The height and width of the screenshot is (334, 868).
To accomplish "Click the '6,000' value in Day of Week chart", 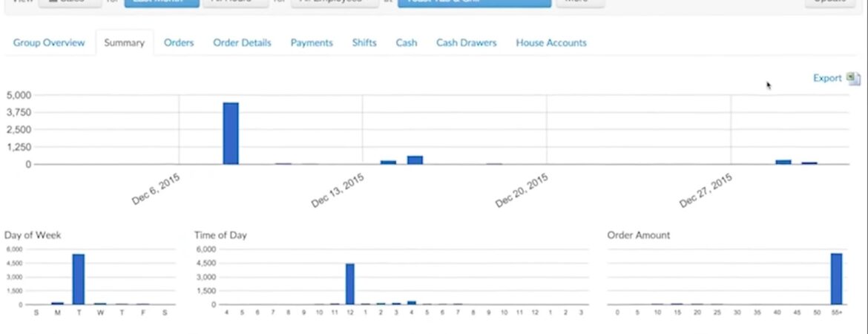I will 14,249.
